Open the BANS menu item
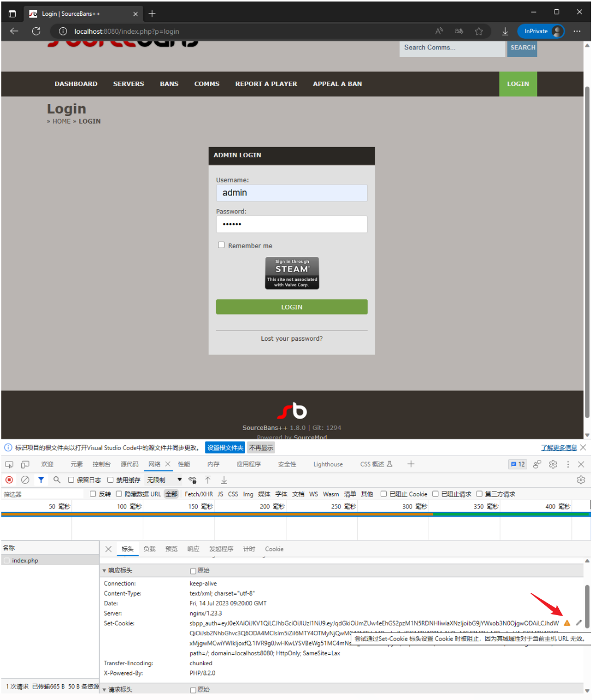592x700 pixels. pos(169,84)
